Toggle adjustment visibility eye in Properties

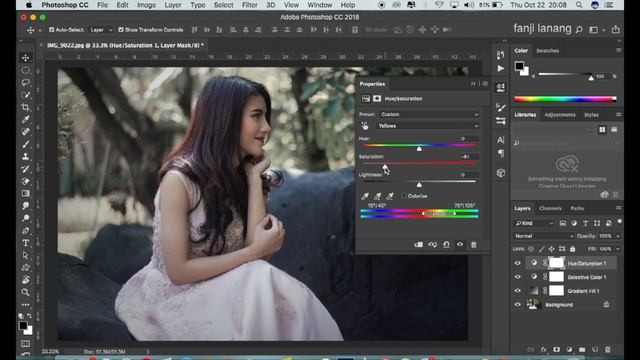[460, 244]
